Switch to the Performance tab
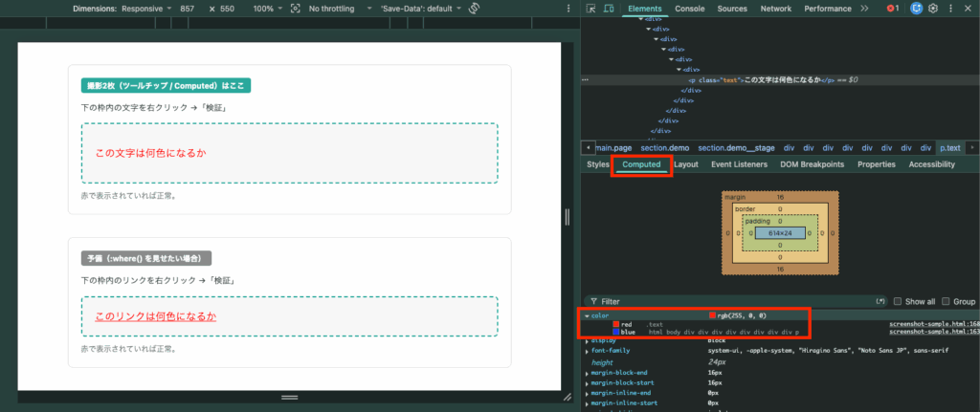 [828, 9]
